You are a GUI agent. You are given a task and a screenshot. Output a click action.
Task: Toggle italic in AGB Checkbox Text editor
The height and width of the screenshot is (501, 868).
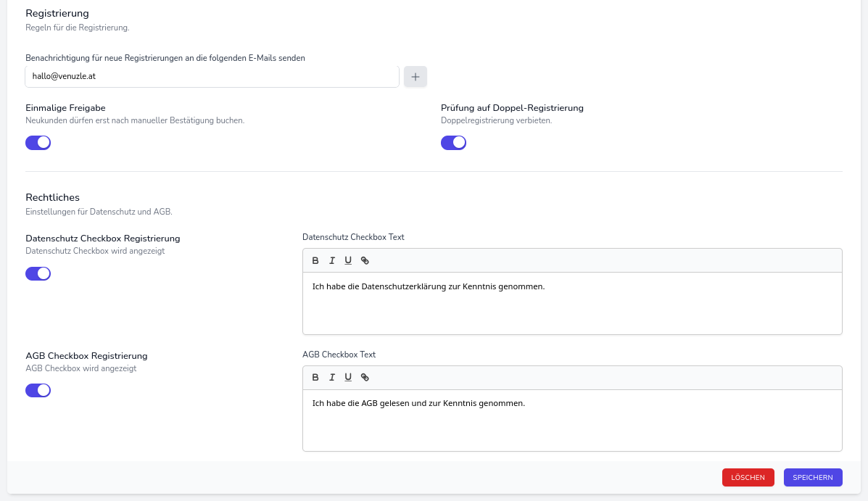point(332,378)
